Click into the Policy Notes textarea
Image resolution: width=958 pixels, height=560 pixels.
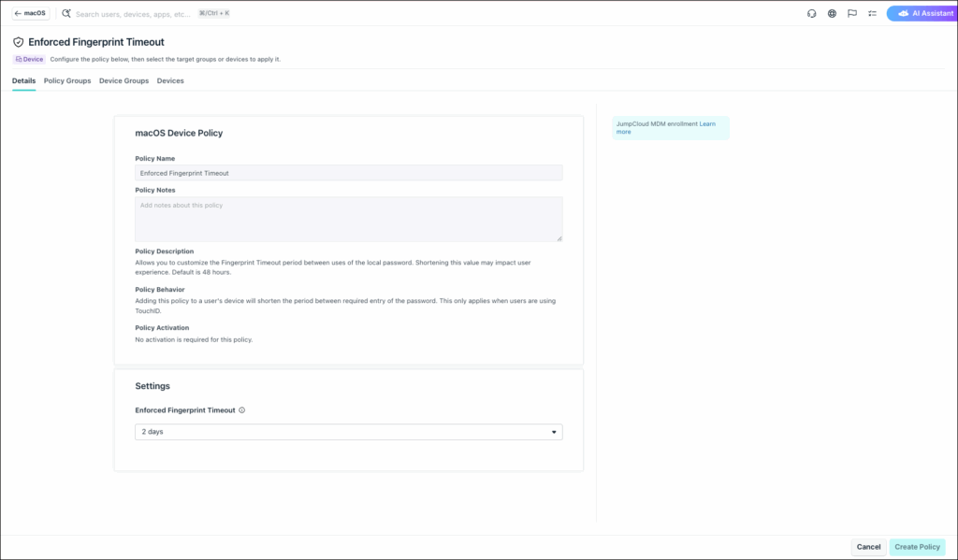click(348, 219)
